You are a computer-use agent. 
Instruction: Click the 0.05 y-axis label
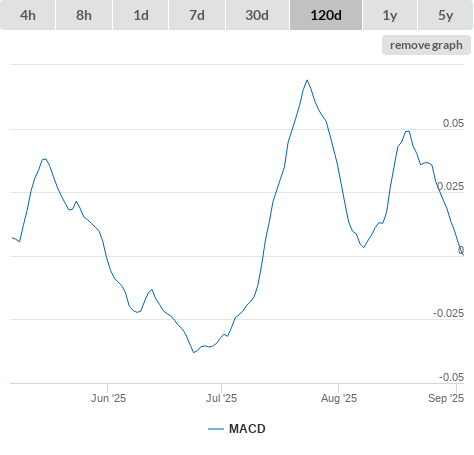click(x=453, y=123)
